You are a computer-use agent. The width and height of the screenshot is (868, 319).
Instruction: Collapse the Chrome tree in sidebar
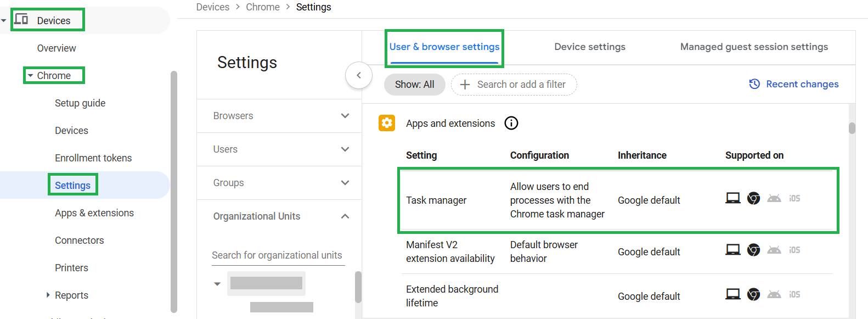pos(31,76)
